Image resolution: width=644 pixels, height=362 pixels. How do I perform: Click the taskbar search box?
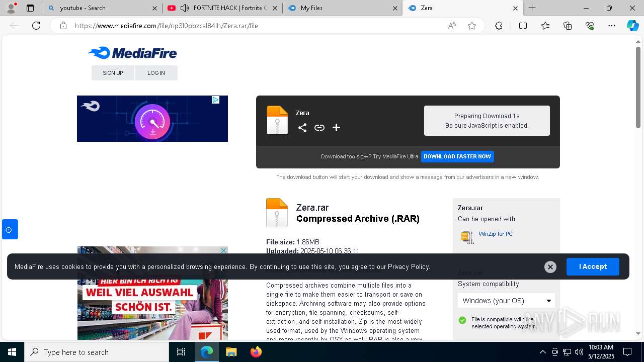97,352
